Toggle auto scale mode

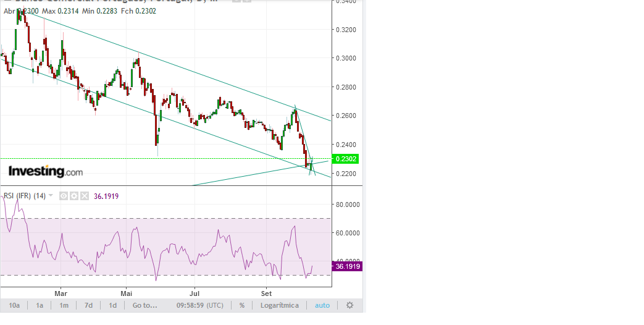[322, 305]
